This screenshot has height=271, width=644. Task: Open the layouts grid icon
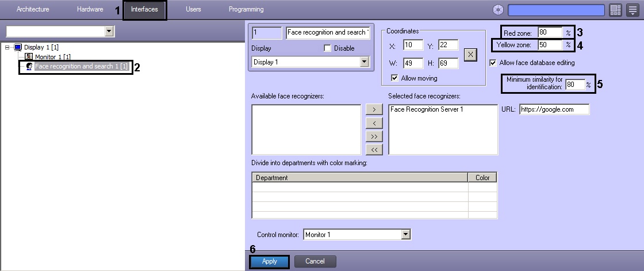click(x=616, y=10)
